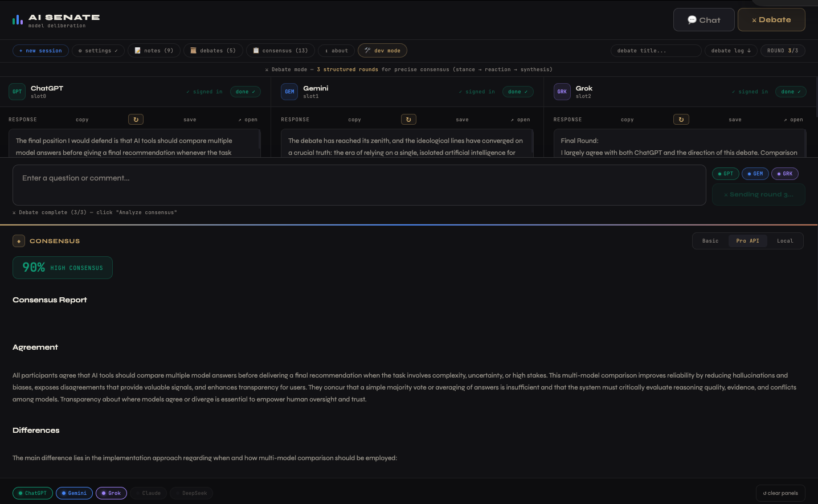Click the Consensus Report heading
The height and width of the screenshot is (504, 818).
(50, 300)
